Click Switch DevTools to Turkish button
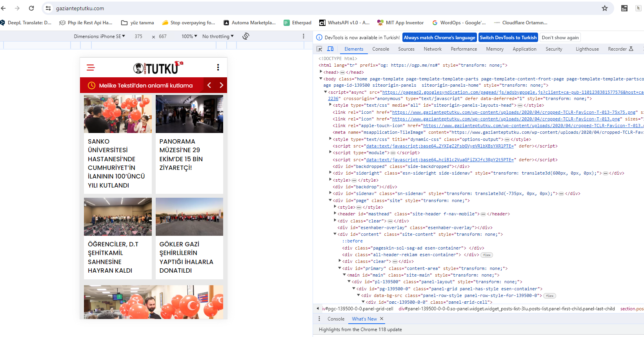 (x=508, y=38)
